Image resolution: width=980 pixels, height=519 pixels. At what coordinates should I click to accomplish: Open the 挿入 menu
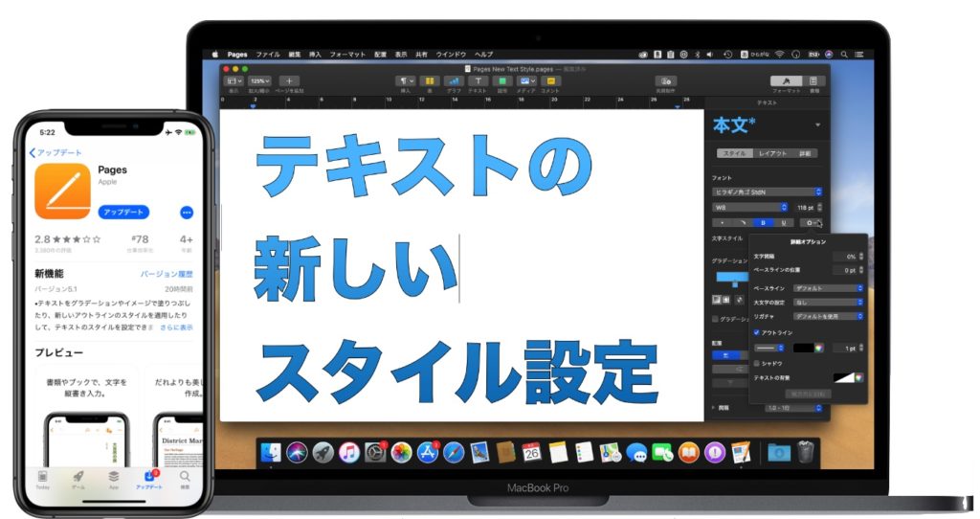(315, 55)
